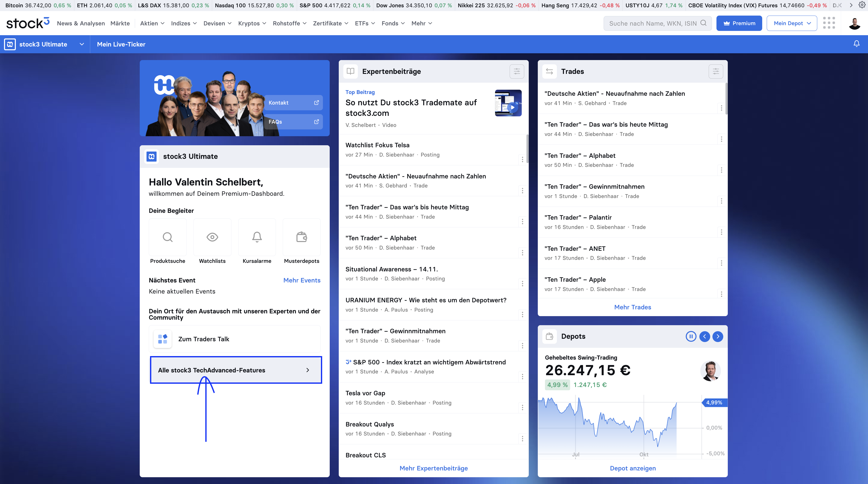This screenshot has height=484, width=868.
Task: Open Expertenbeiträge filter settings icon
Action: pyautogui.click(x=517, y=71)
